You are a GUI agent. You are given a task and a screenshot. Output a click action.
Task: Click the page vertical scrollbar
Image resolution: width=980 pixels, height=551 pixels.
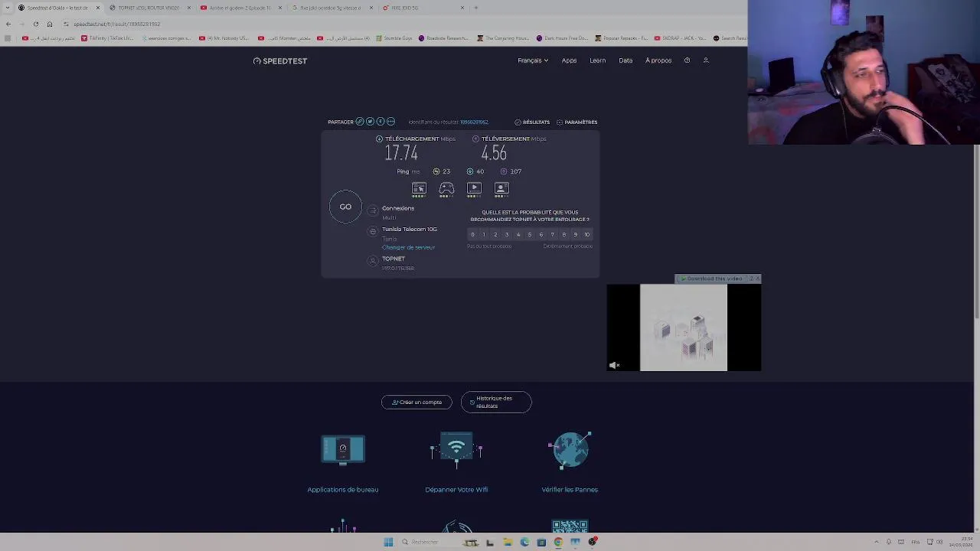[x=976, y=230]
